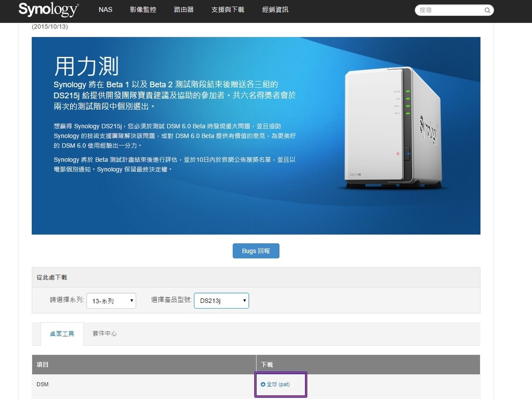Viewport: 532px width, 399px height.
Task: Open the NAS menu
Action: [x=105, y=9]
